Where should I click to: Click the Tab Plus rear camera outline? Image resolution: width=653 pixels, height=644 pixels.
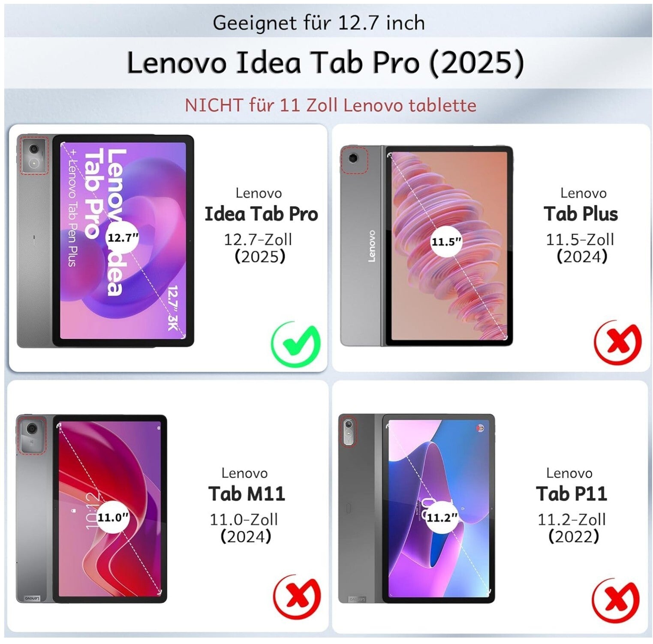pyautogui.click(x=354, y=160)
